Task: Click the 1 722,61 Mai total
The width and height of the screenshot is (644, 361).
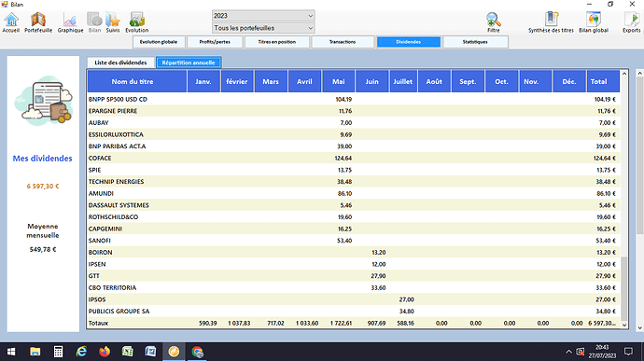Action: click(x=341, y=323)
